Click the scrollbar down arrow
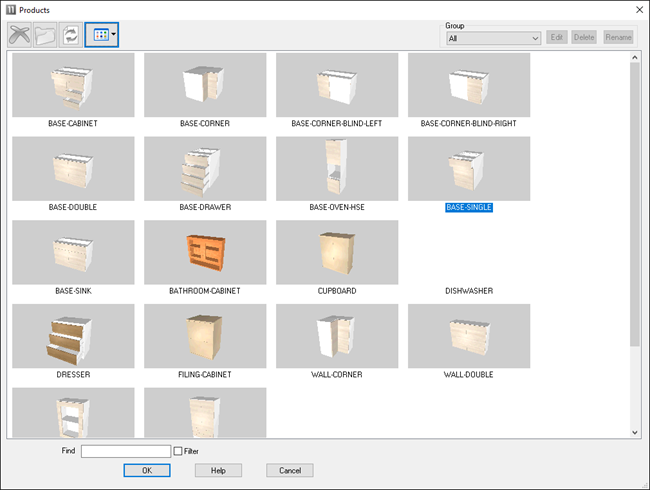The width and height of the screenshot is (650, 490). coord(635,431)
